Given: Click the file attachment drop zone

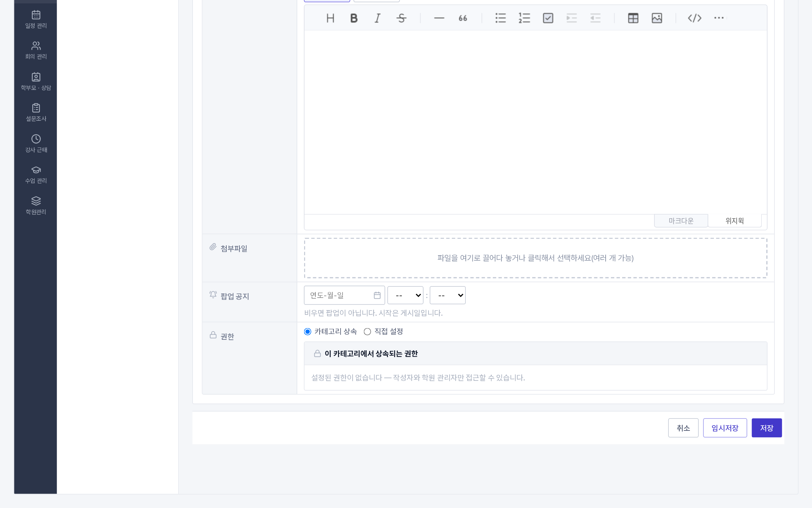Looking at the screenshot, I should pos(535,258).
